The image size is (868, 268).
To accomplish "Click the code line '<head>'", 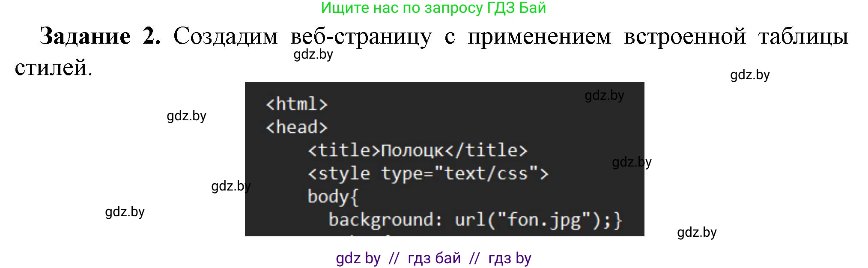I will [297, 127].
